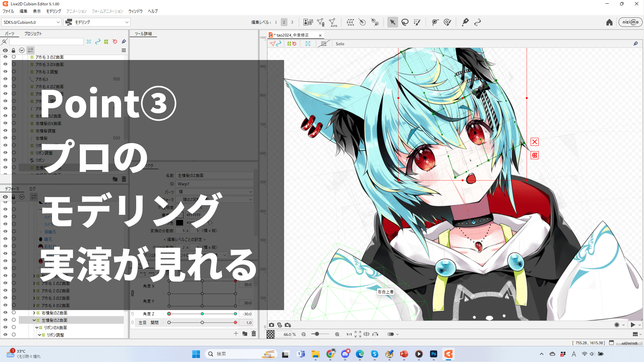Open the モデリング menu
This screenshot has width=644, height=362.
[x=54, y=11]
